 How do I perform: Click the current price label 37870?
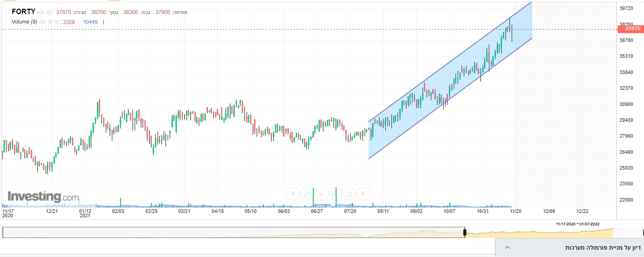pos(632,29)
